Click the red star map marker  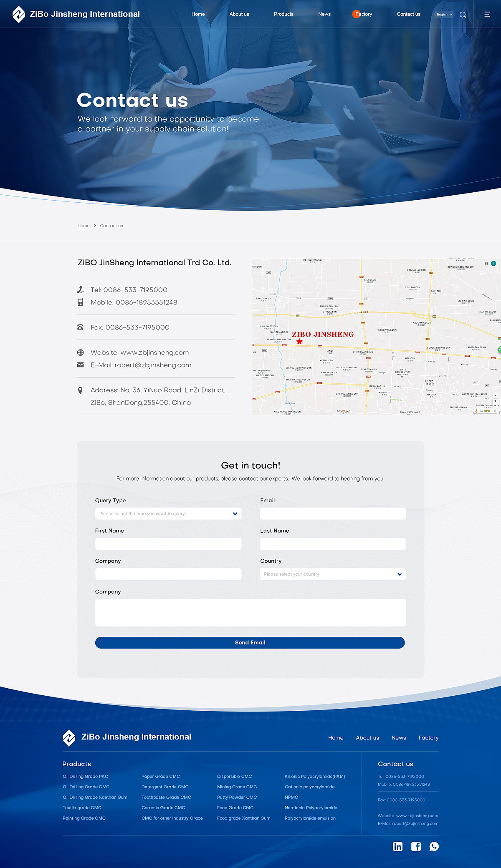(x=299, y=341)
